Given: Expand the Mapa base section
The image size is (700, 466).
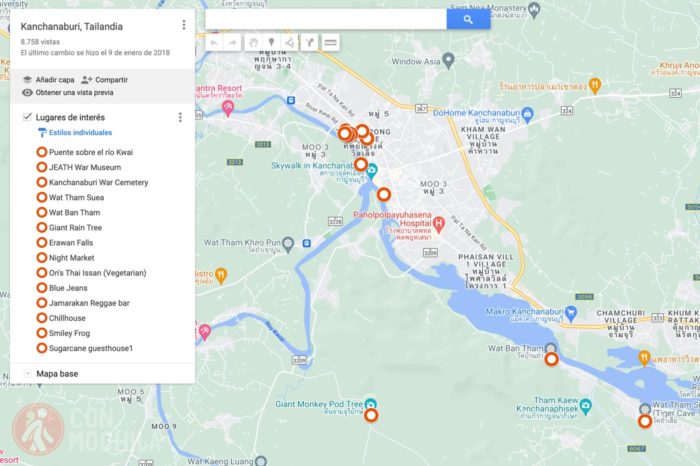Looking at the screenshot, I should 27,374.
